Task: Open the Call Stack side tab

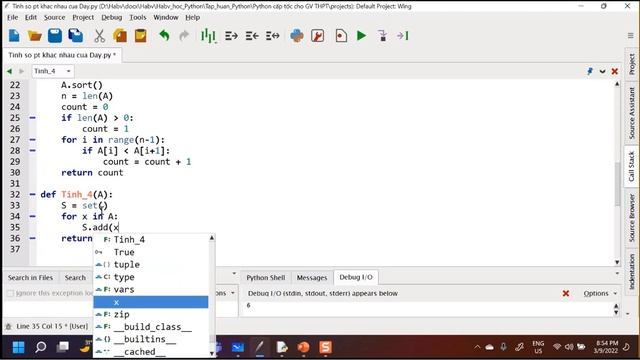Action: [631, 166]
